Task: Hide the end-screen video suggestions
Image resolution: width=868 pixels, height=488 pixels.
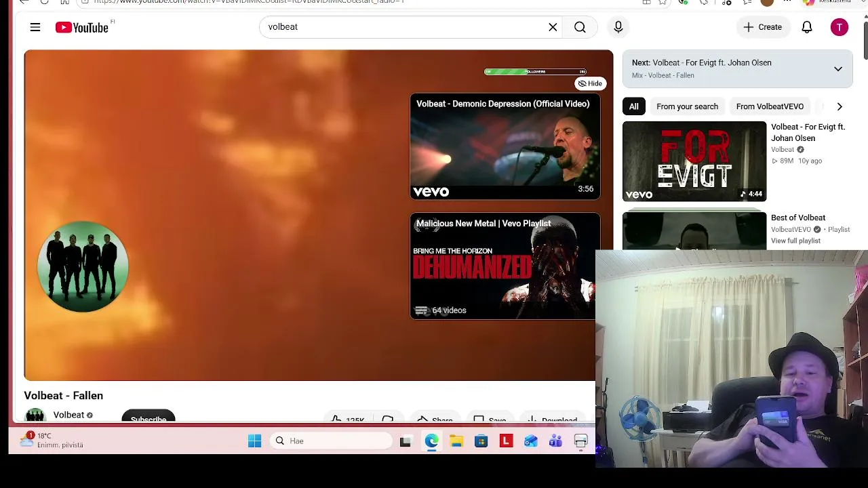Action: coord(590,83)
